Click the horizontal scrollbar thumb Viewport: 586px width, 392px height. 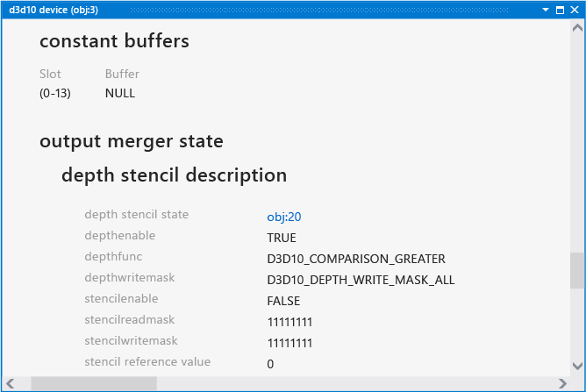coord(94,383)
